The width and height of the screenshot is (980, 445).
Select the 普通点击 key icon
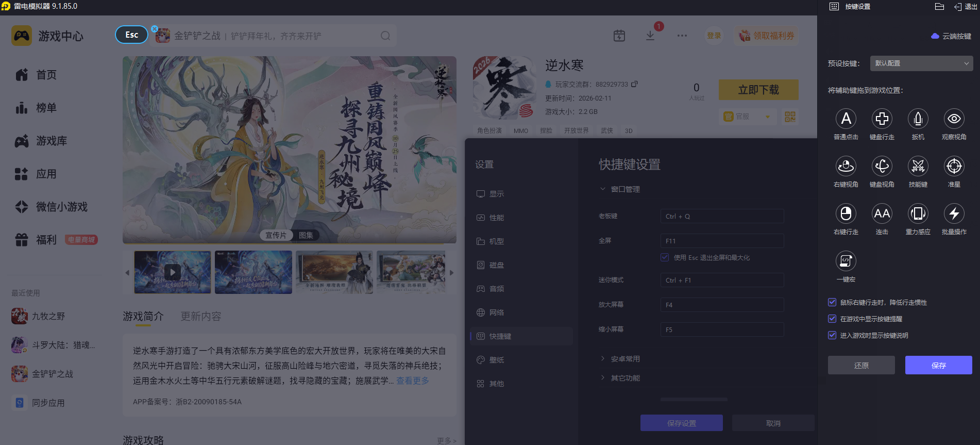point(846,119)
